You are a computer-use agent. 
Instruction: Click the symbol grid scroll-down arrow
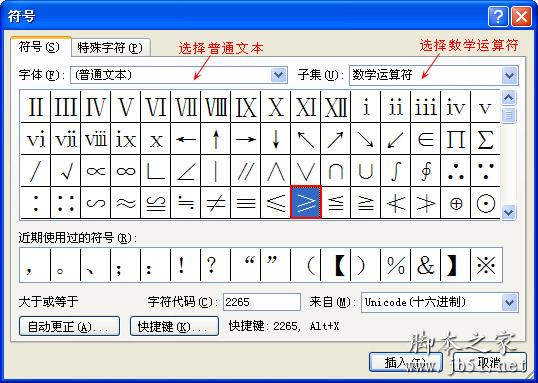(509, 212)
